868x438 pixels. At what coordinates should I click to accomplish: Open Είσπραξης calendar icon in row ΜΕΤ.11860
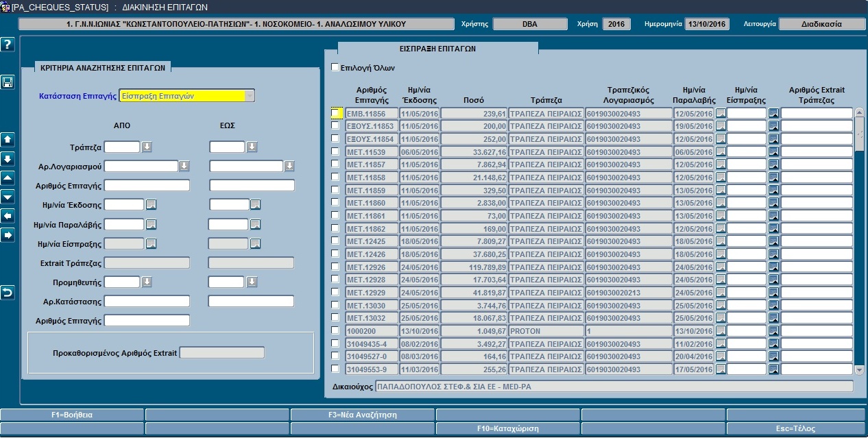click(773, 203)
